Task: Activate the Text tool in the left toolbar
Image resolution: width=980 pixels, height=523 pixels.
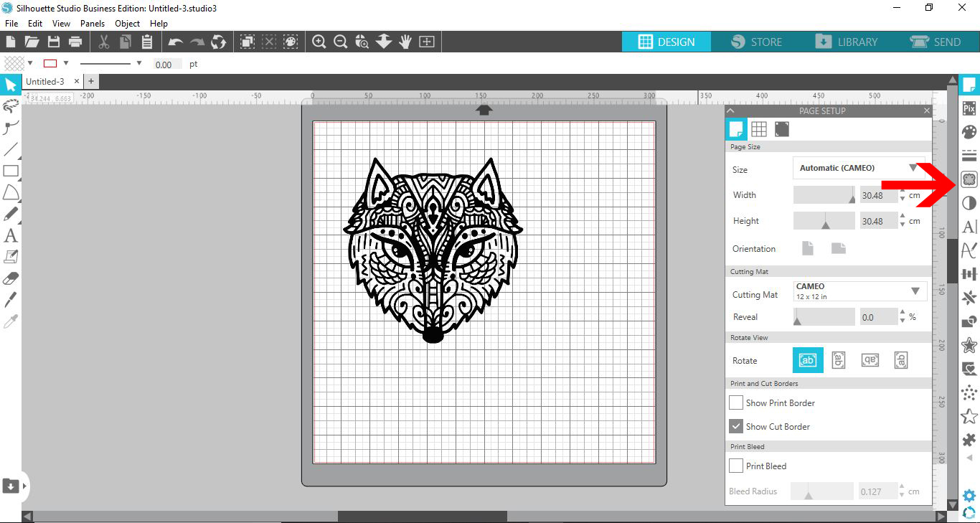Action: (x=10, y=235)
